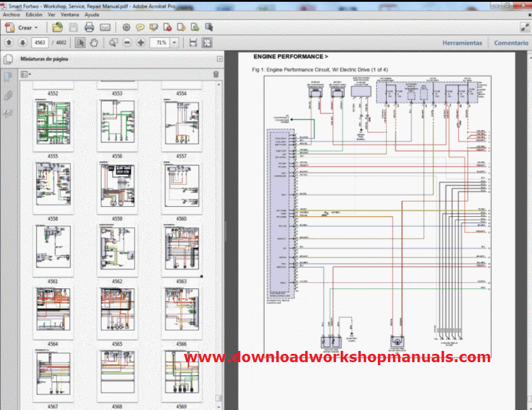Expand the Crear dropdown arrow
This screenshot has height=410, width=532.
[36, 28]
